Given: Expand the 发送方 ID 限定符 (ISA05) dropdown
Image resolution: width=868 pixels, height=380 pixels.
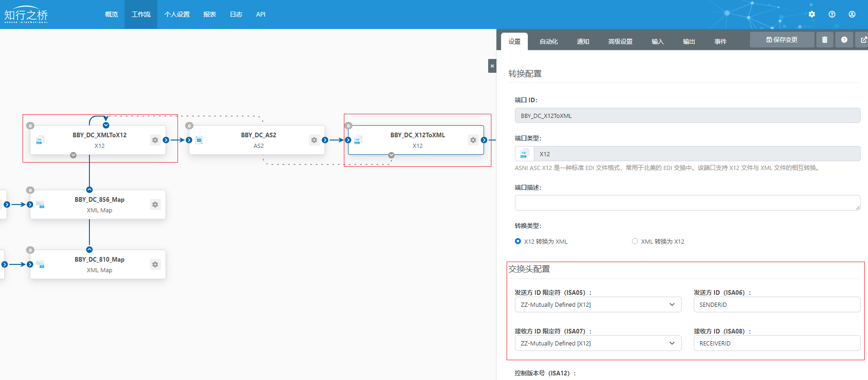Looking at the screenshot, I should pyautogui.click(x=597, y=304).
